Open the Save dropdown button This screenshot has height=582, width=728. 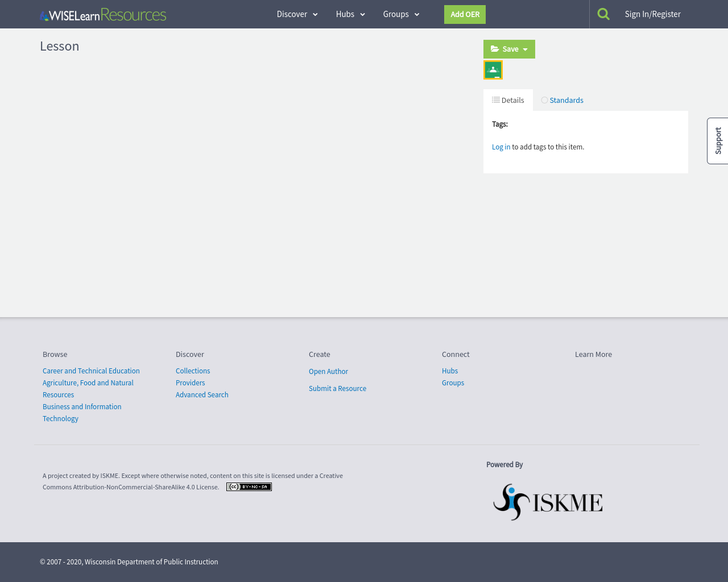(x=509, y=49)
